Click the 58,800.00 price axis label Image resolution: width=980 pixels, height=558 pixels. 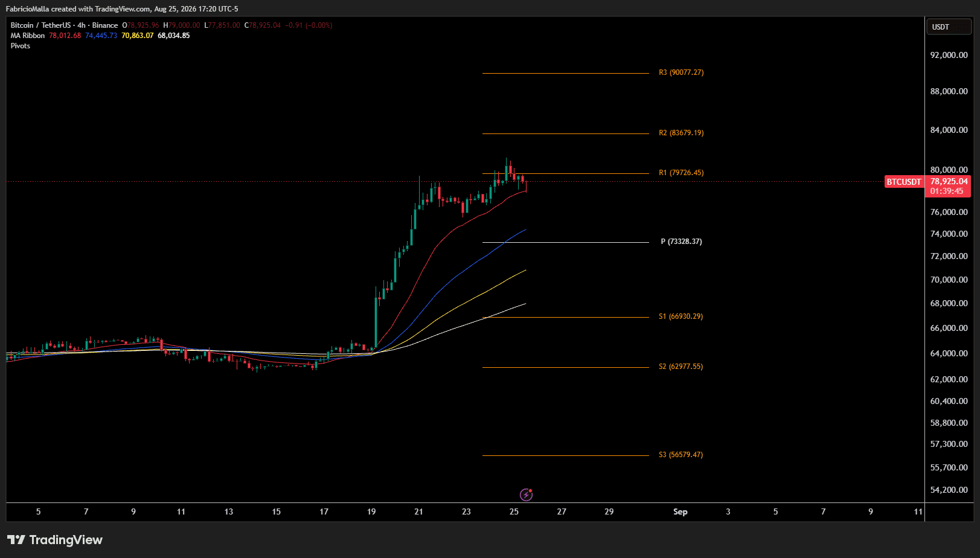tap(949, 423)
